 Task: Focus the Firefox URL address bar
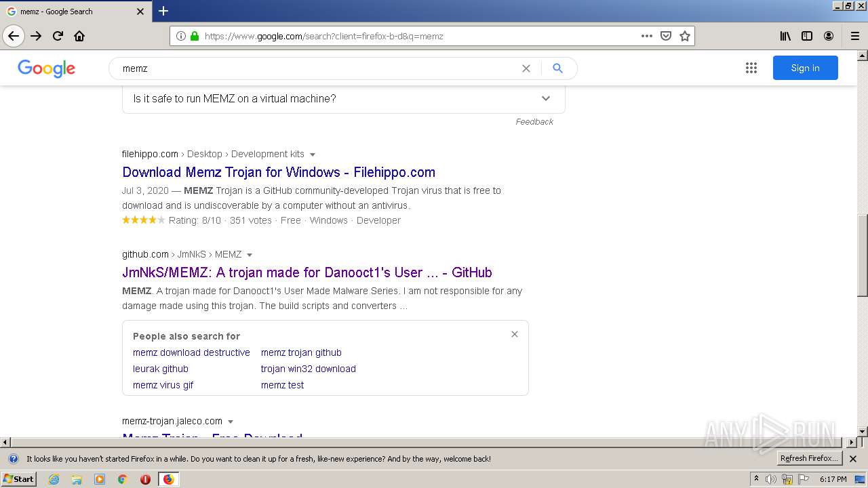[419, 36]
